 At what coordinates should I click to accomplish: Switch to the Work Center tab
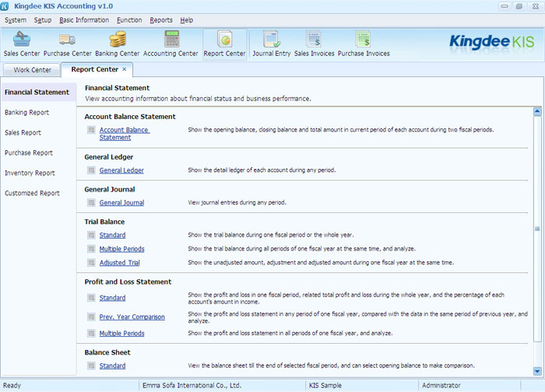pos(32,70)
